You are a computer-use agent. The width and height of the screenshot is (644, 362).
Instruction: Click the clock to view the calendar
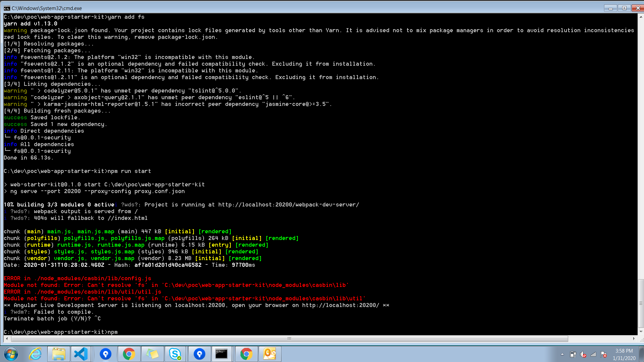click(x=624, y=354)
